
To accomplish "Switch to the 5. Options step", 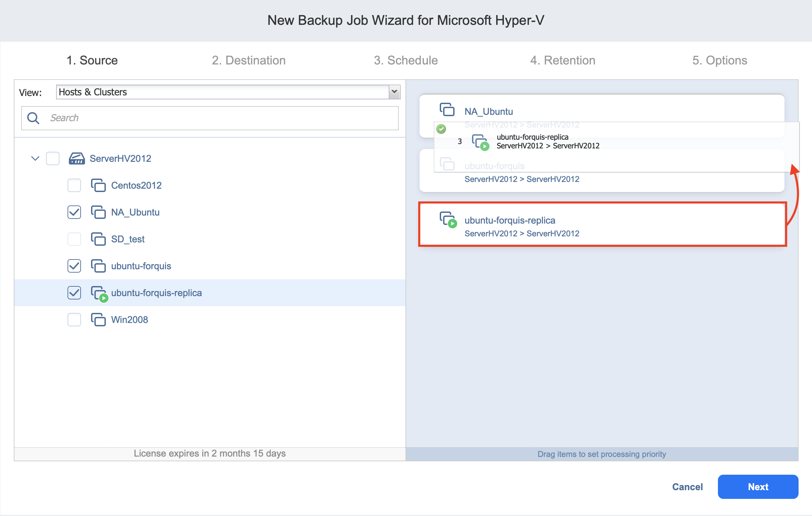I will click(x=719, y=60).
